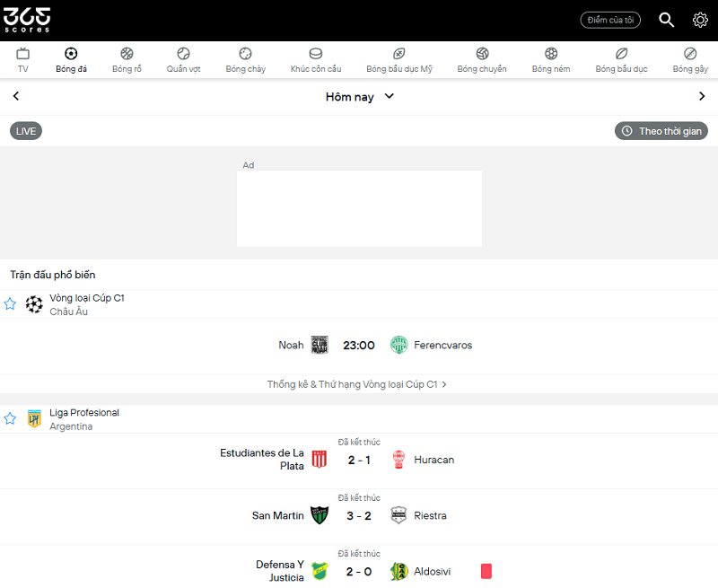Click the Aldosivi club crest
The image size is (718, 588).
[398, 571]
